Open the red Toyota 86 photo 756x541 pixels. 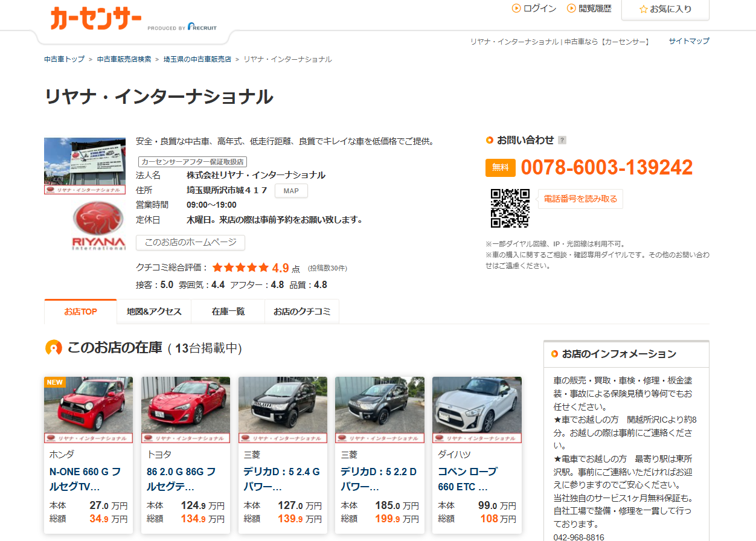click(x=185, y=410)
